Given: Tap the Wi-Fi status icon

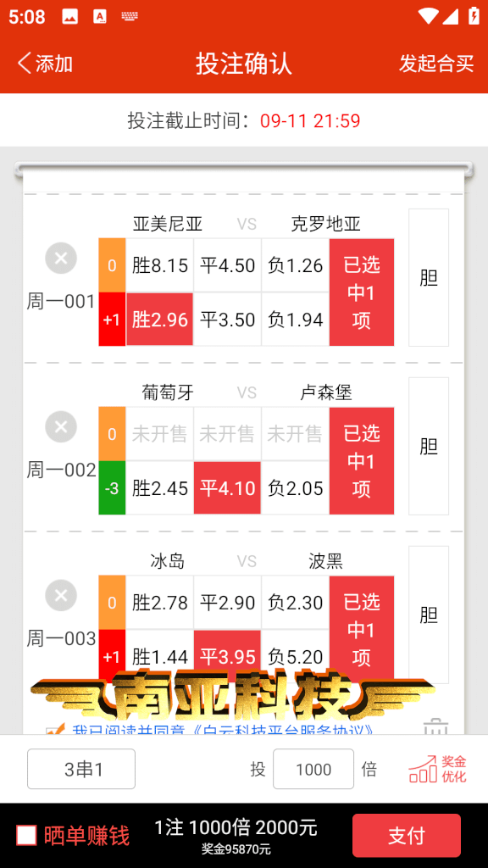Looking at the screenshot, I should coord(428,16).
